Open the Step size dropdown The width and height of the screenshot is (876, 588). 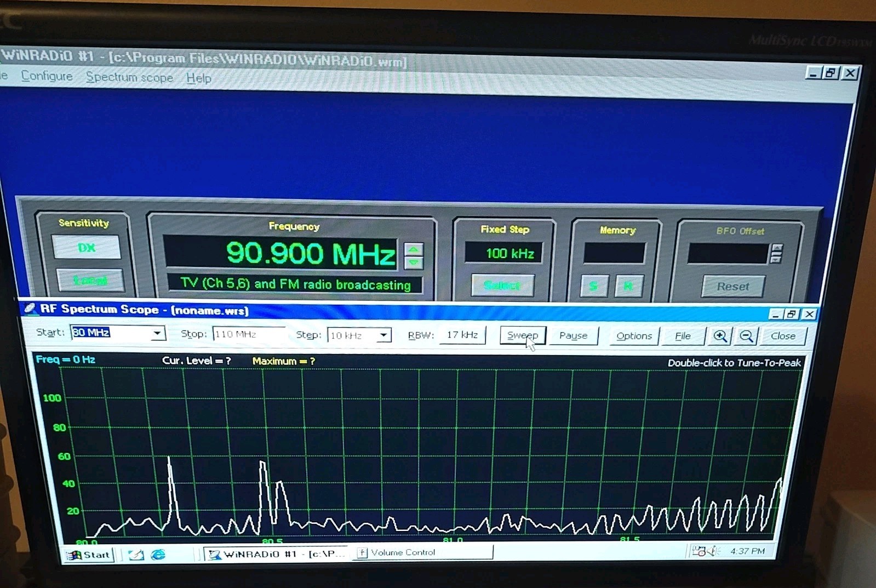(383, 335)
